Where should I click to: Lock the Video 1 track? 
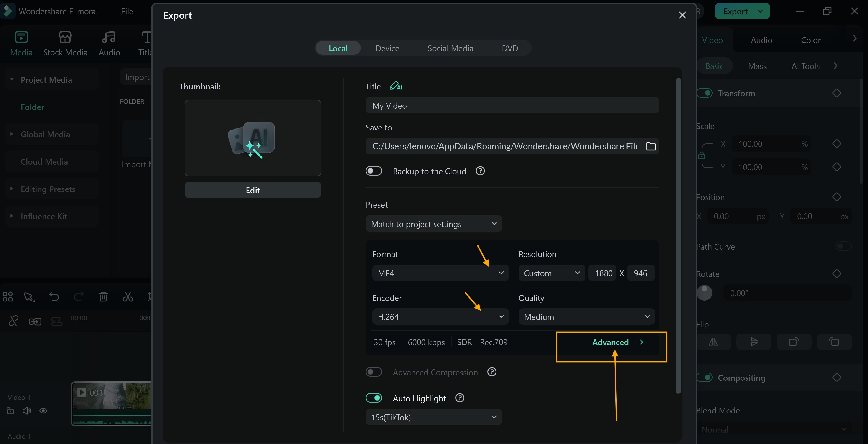(x=10, y=411)
